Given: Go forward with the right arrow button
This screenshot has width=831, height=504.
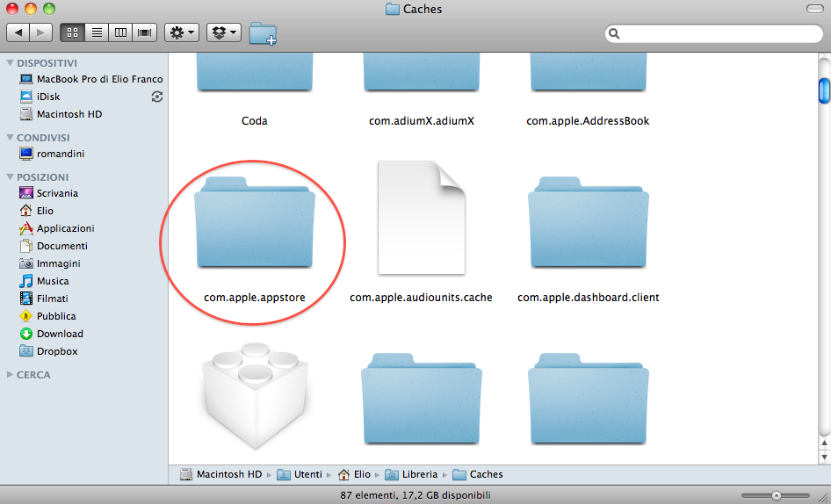Looking at the screenshot, I should point(41,32).
